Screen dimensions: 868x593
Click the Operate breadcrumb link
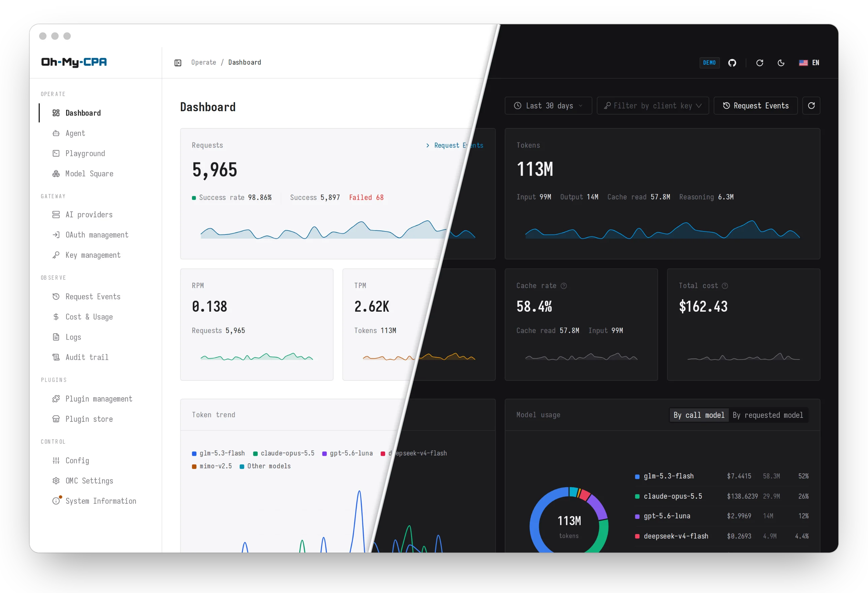tap(204, 62)
